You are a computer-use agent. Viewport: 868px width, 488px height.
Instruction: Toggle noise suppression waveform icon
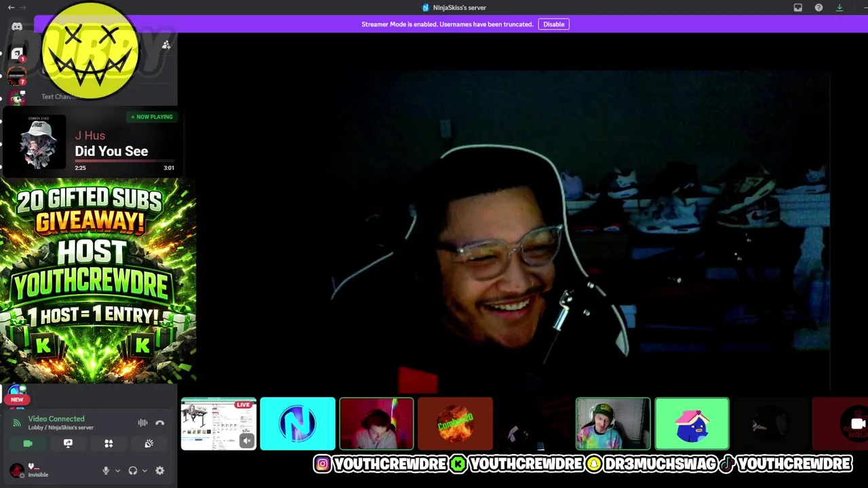[x=142, y=423]
